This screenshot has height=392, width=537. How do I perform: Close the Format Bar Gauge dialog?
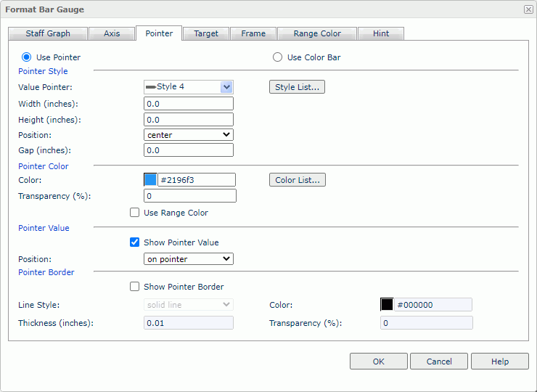[528, 9]
